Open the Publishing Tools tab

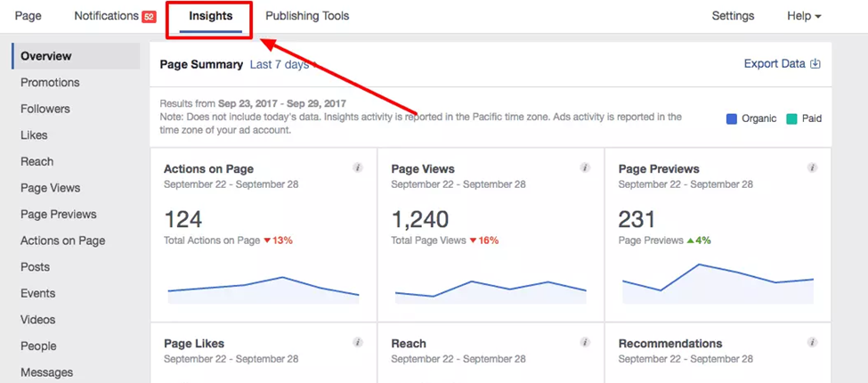(x=307, y=16)
